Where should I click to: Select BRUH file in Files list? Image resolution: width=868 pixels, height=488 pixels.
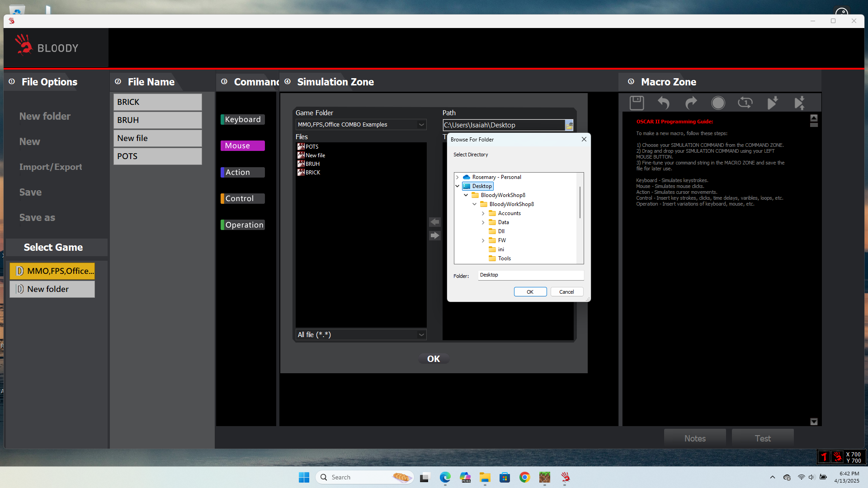(x=312, y=164)
